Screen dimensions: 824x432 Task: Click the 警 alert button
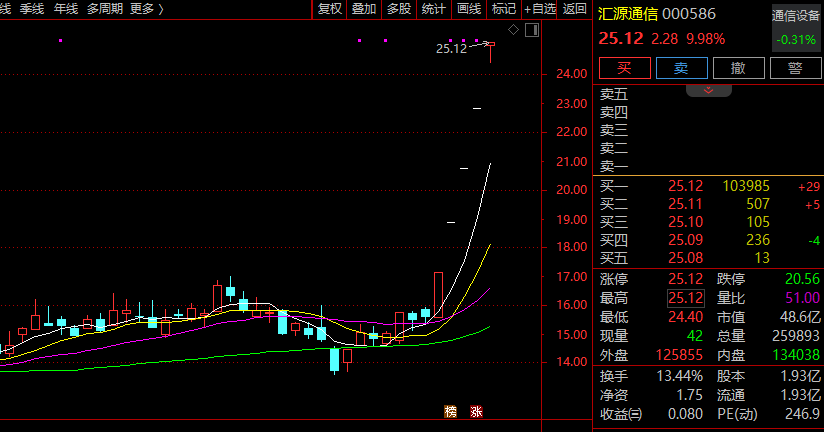click(x=795, y=68)
